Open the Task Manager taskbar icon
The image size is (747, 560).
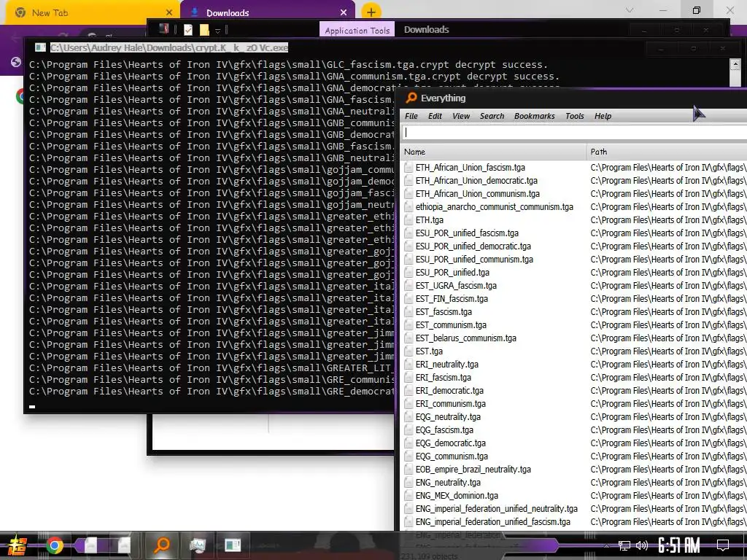(x=197, y=545)
